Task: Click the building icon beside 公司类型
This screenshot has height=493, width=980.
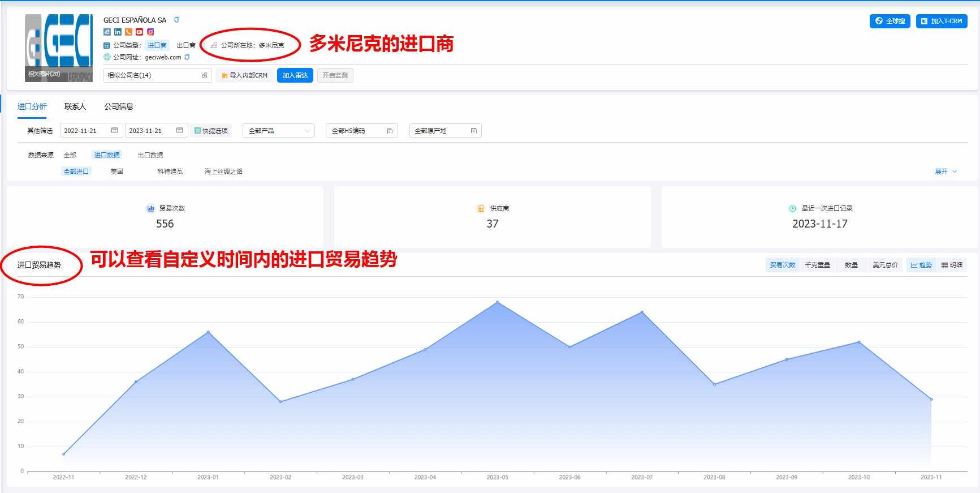Action: [x=107, y=45]
